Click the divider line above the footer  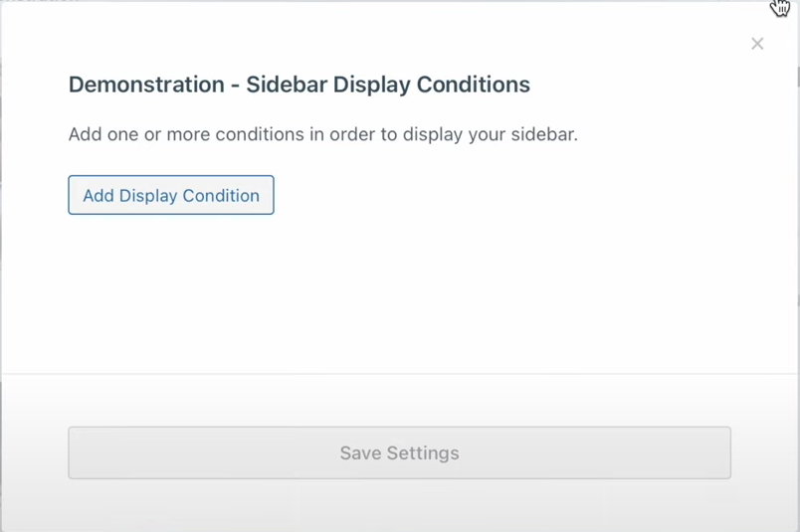(x=400, y=374)
